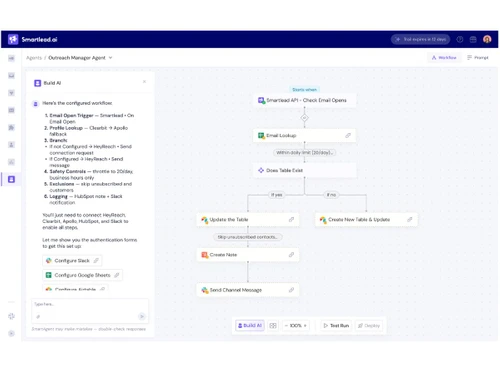
Task: Click the If no branch label
Action: [x=331, y=195]
